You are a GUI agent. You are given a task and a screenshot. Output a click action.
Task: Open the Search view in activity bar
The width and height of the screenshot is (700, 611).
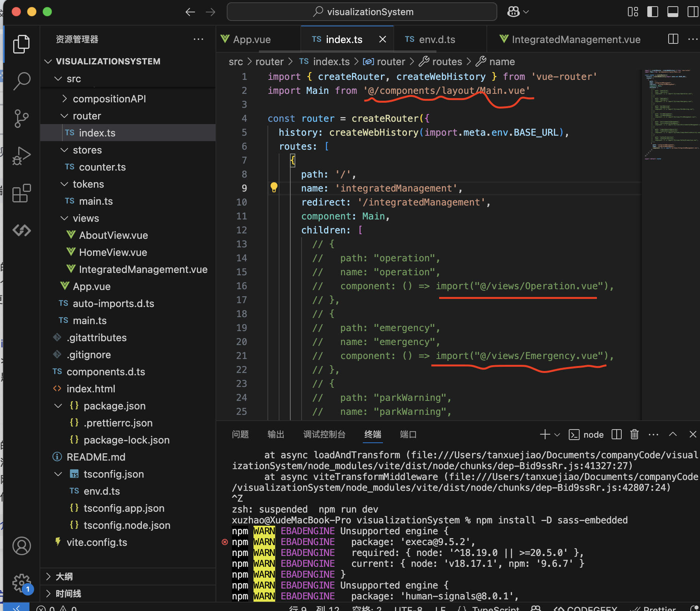tap(21, 81)
